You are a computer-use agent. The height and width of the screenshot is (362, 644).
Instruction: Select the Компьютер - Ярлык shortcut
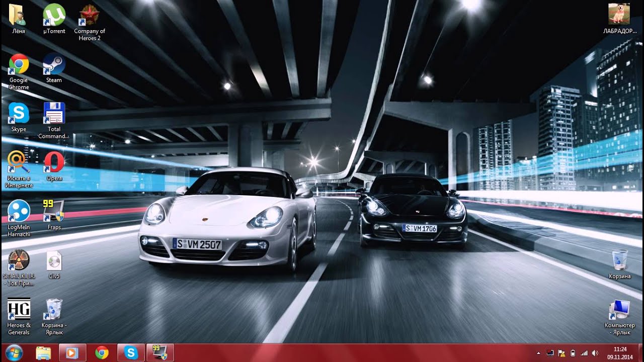click(619, 317)
